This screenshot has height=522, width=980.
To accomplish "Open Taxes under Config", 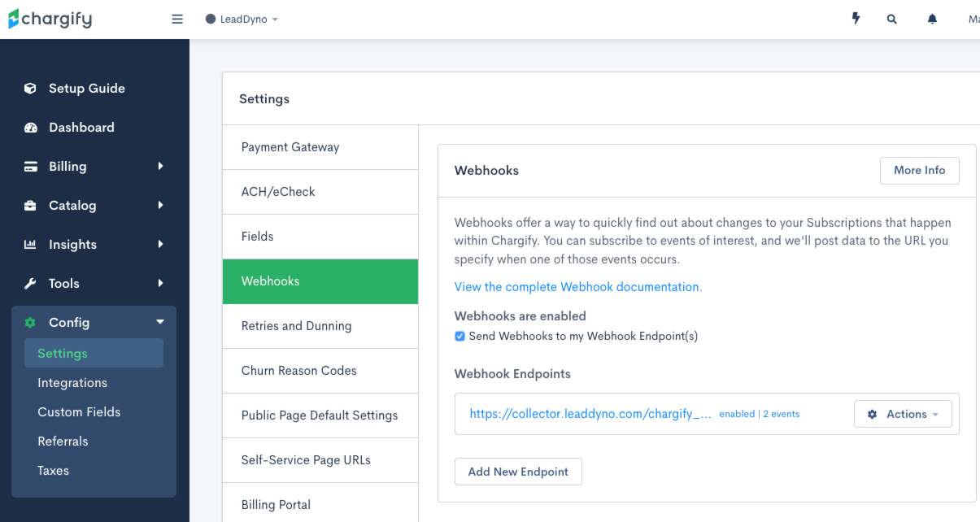I will [x=53, y=471].
